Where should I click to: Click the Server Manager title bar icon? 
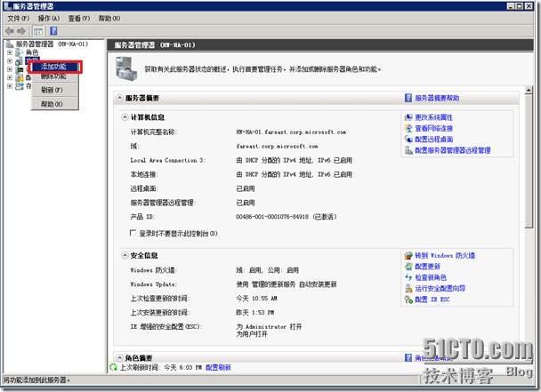(7, 6)
